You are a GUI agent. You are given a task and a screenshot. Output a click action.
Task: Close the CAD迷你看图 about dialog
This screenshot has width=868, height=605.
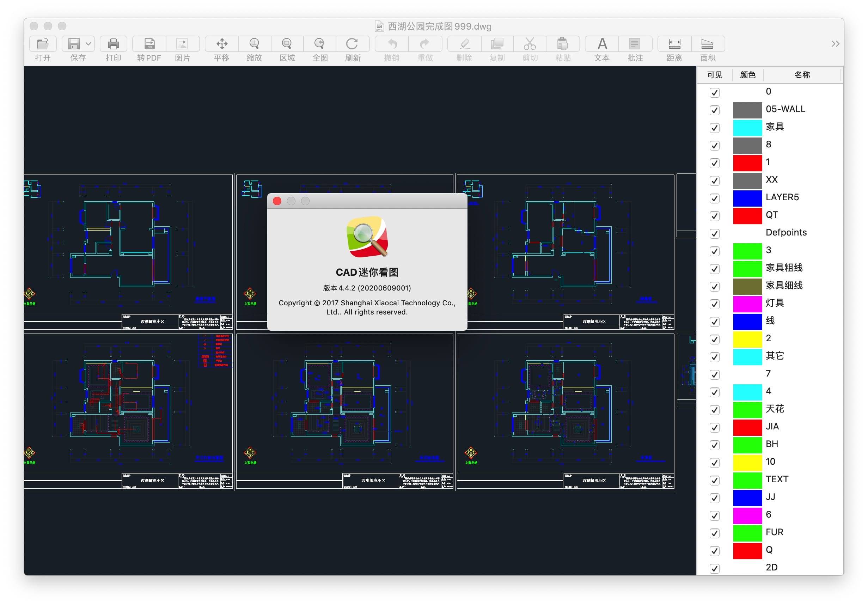[x=277, y=201]
